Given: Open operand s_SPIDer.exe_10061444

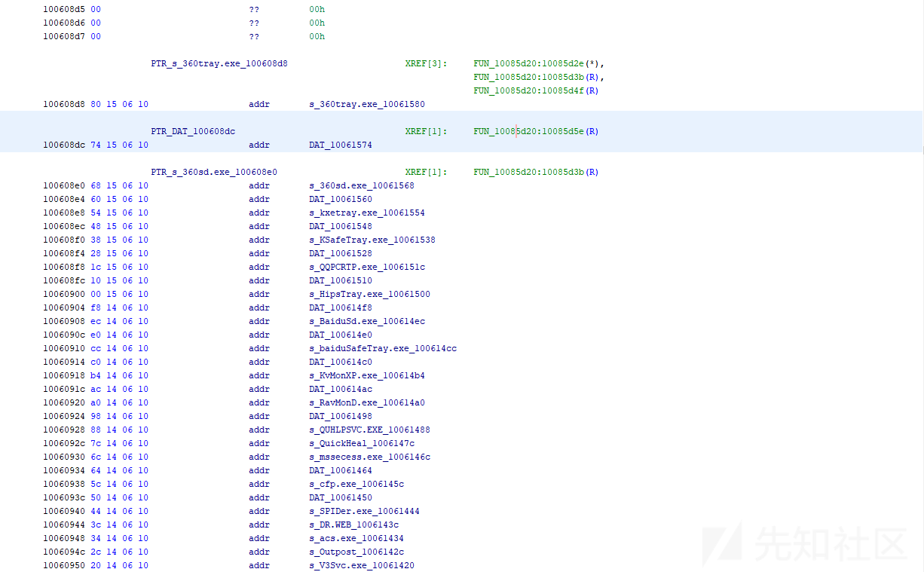Looking at the screenshot, I should [365, 511].
